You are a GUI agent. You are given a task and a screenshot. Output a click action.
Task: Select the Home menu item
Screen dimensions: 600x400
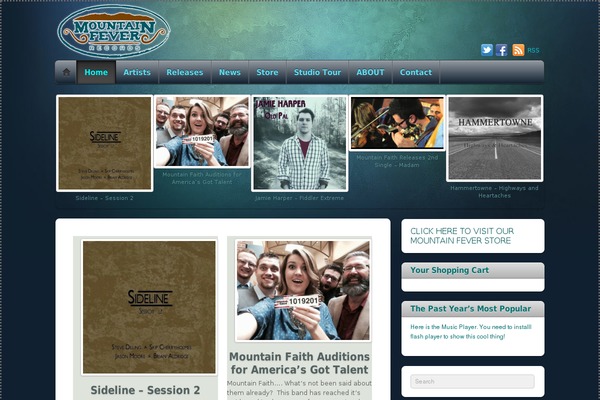point(96,72)
